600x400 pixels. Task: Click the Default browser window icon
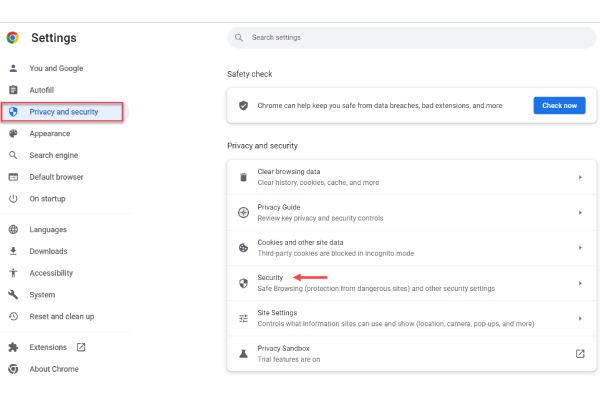tap(13, 177)
